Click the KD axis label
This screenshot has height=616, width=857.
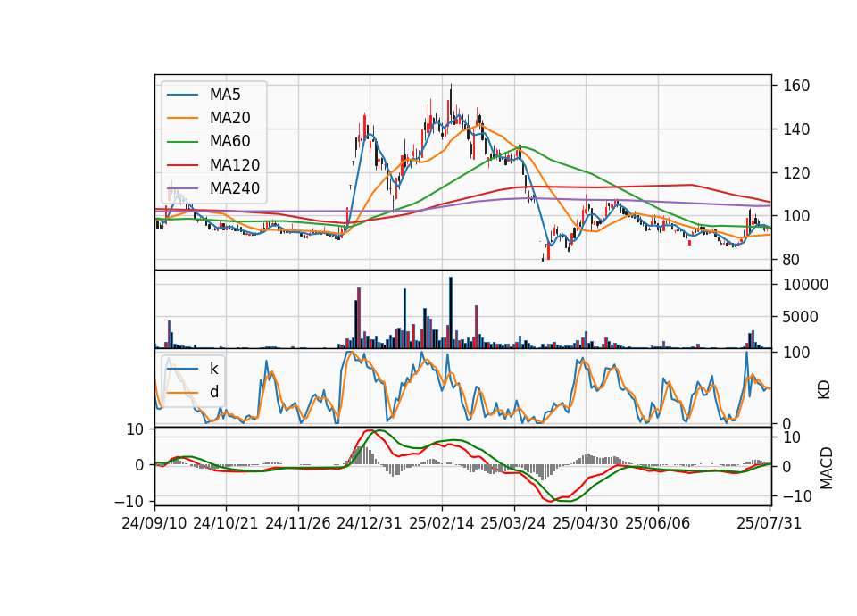pos(824,390)
